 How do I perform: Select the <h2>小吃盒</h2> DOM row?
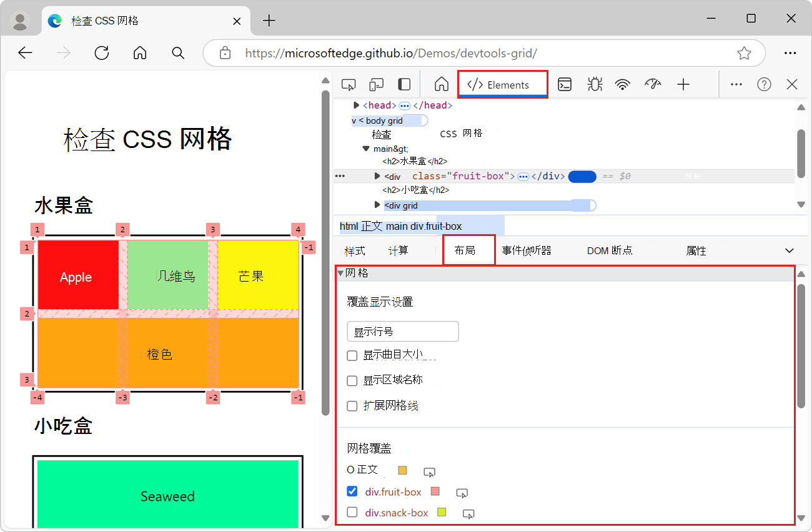[416, 190]
